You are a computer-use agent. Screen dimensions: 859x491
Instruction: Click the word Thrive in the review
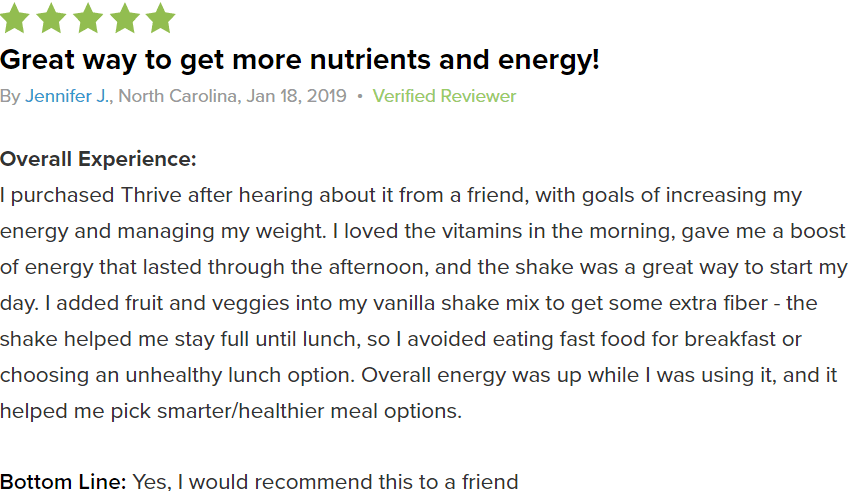[x=151, y=196]
